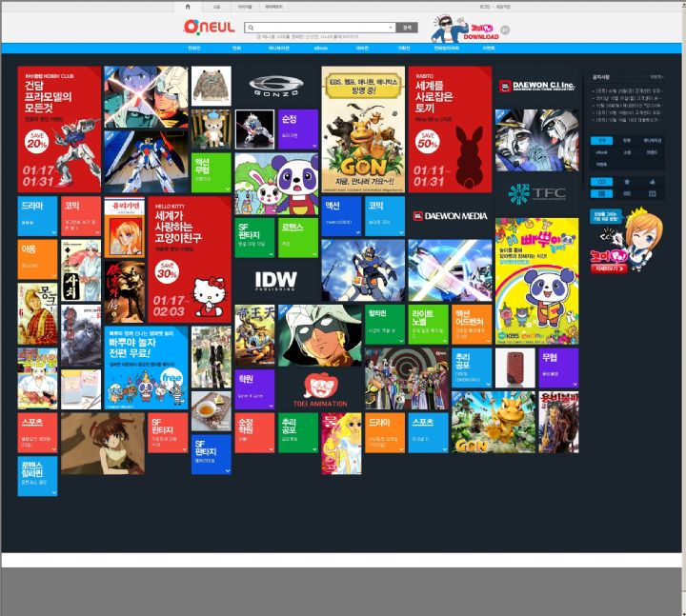Screen dimensions: 686x616
Task: Open the ebook item in blue navigation bar
Action: point(321,49)
